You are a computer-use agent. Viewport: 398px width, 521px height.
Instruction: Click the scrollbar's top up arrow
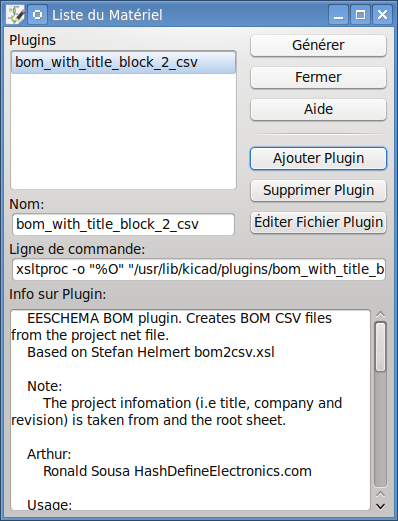pyautogui.click(x=380, y=314)
